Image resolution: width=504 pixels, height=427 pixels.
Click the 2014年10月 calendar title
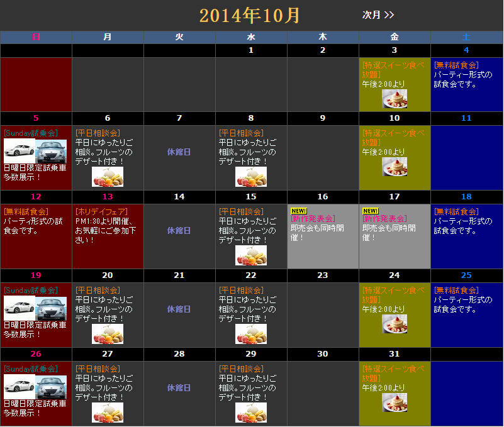click(x=250, y=15)
